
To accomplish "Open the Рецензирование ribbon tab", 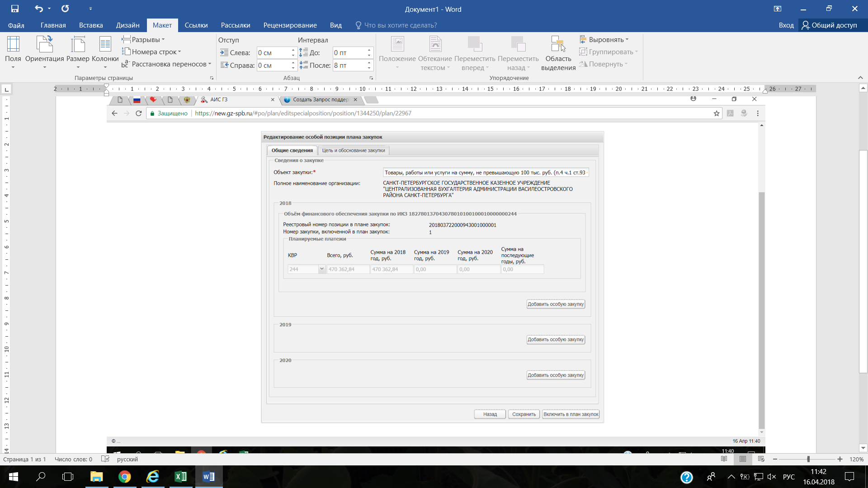I will click(290, 25).
